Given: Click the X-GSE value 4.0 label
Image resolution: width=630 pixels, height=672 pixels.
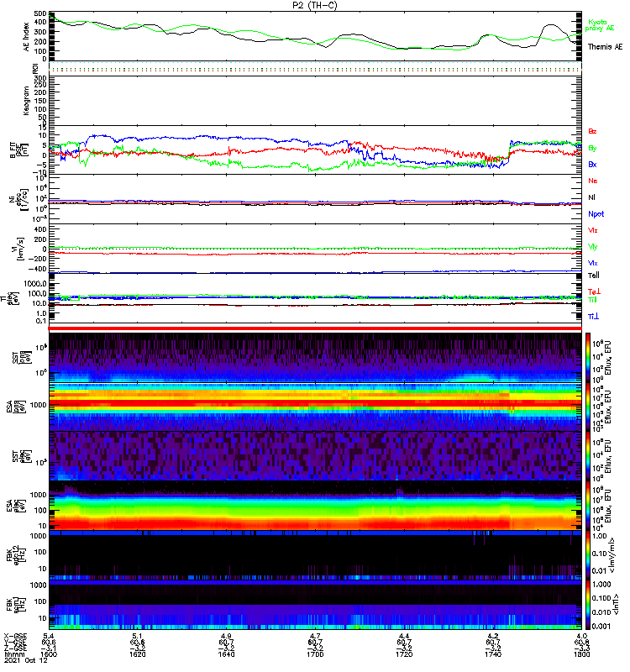Looking at the screenshot, I should point(581,636).
